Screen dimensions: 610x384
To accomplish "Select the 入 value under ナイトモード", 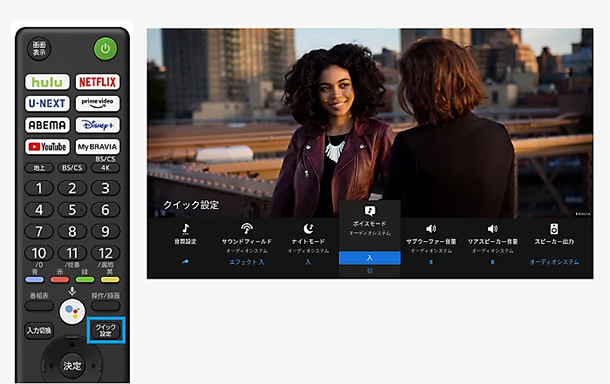I will (x=308, y=262).
